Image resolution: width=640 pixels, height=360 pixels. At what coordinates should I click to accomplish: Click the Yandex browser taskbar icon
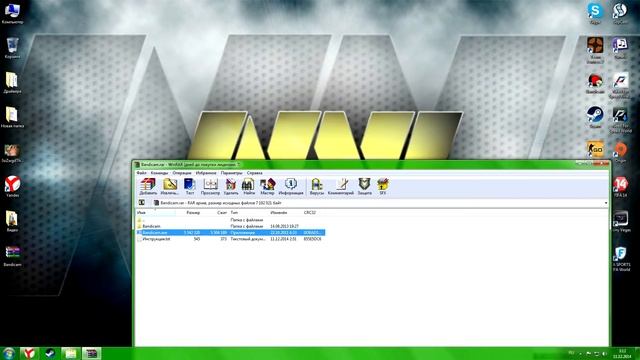tap(28, 353)
